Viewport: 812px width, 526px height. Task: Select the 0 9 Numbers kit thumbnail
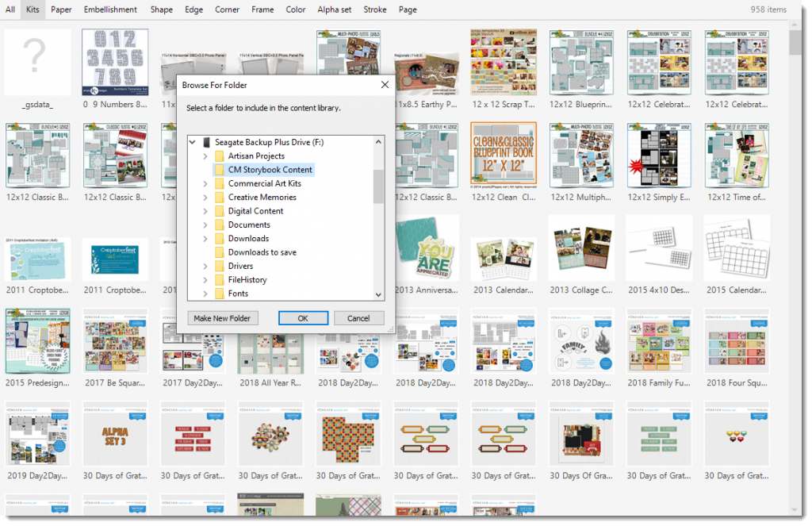(x=115, y=63)
